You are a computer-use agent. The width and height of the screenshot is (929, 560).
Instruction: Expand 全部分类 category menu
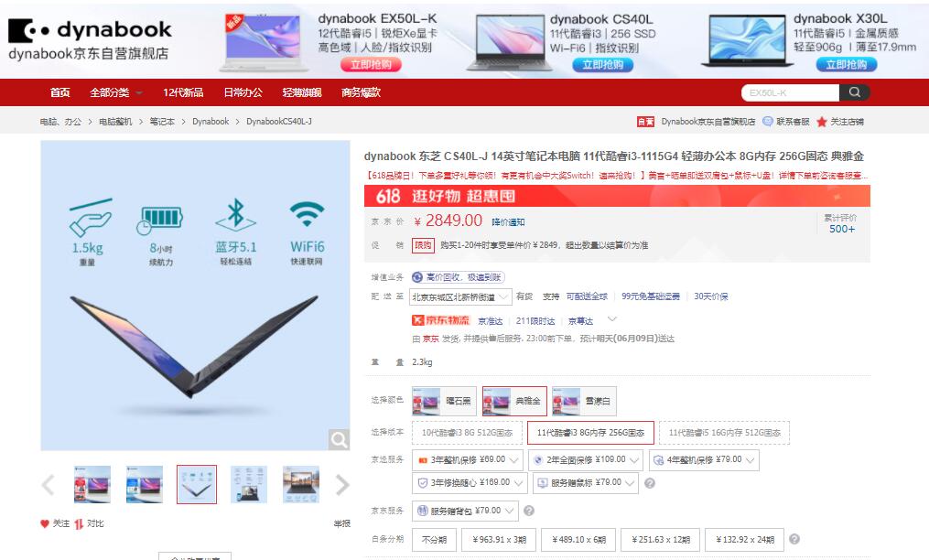click(116, 92)
